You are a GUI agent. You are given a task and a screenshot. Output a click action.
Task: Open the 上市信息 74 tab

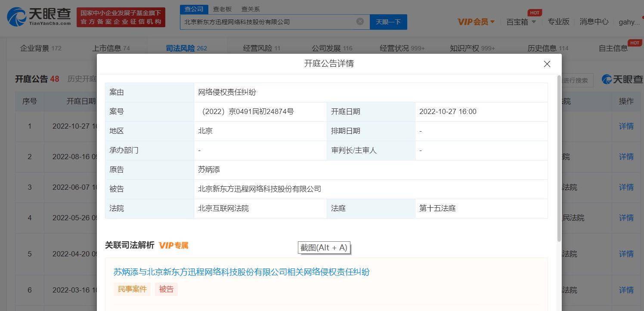coord(111,48)
